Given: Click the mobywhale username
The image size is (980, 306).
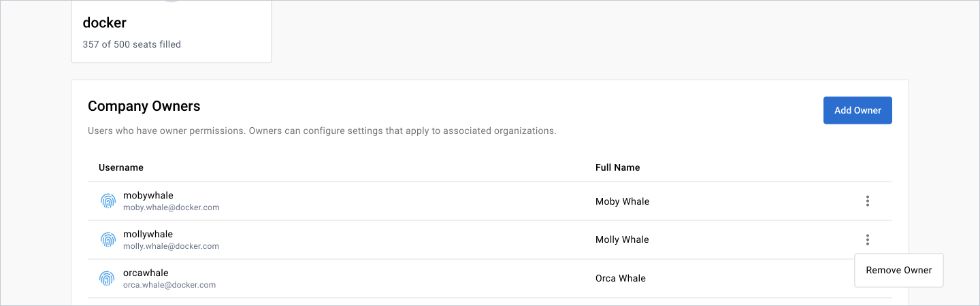Looking at the screenshot, I should pos(148,196).
